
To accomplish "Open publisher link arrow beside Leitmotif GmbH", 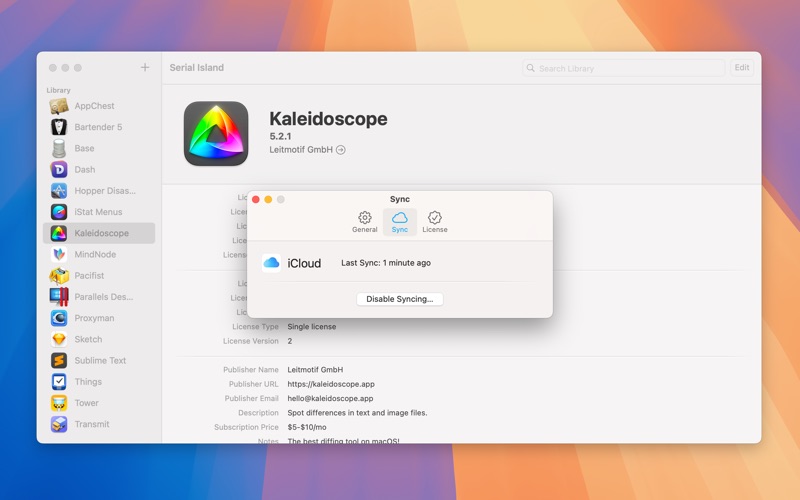I will click(341, 149).
